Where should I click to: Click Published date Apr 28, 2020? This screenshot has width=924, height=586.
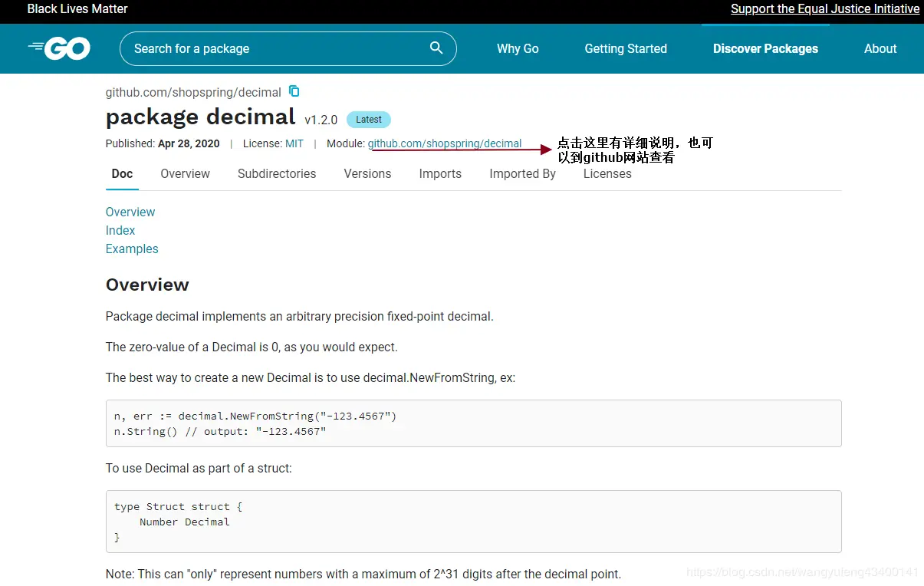pos(189,143)
